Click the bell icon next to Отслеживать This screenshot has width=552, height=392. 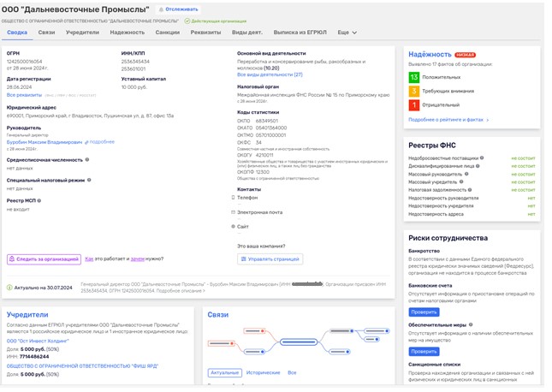click(161, 9)
